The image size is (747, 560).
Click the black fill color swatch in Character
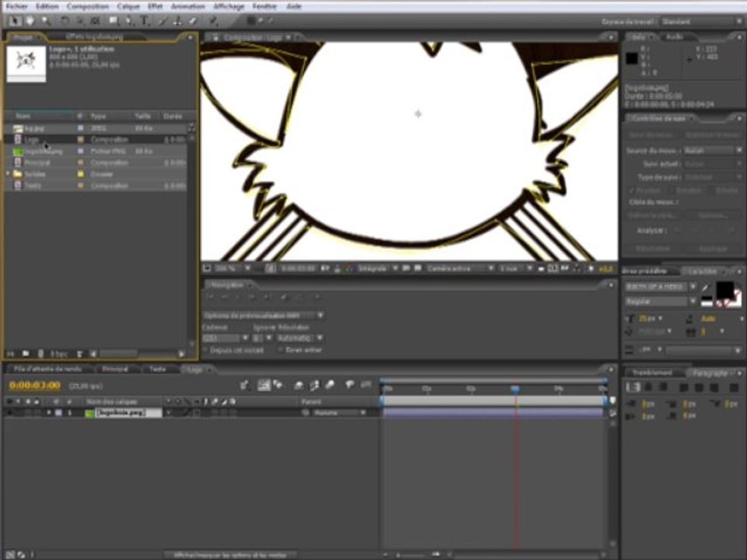click(725, 289)
